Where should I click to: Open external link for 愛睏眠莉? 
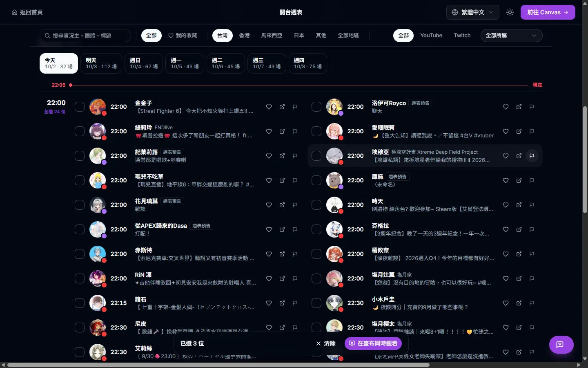(519, 131)
